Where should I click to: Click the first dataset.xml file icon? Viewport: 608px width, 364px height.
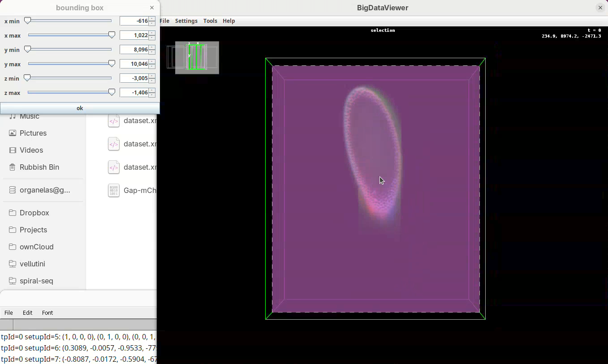click(x=114, y=121)
